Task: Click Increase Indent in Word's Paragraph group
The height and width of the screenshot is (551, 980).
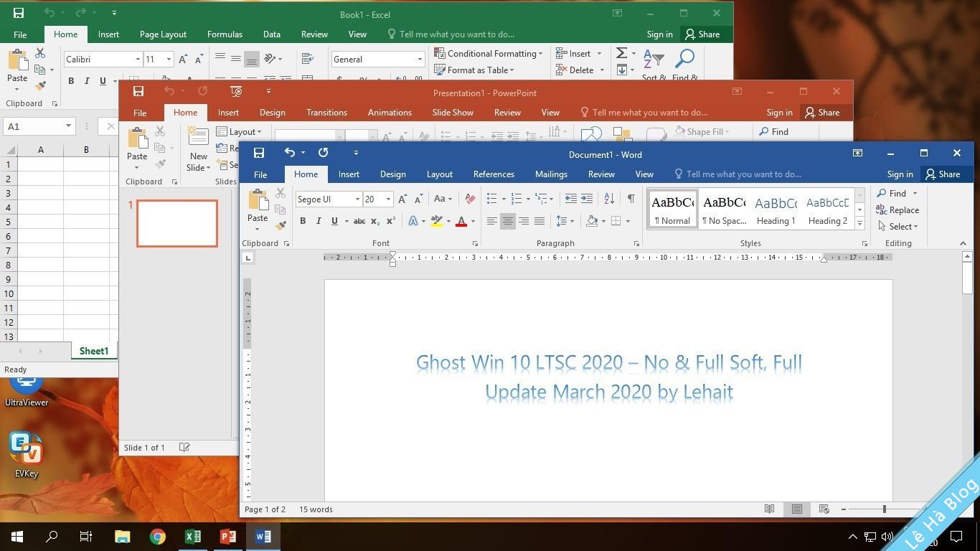Action: [x=587, y=199]
